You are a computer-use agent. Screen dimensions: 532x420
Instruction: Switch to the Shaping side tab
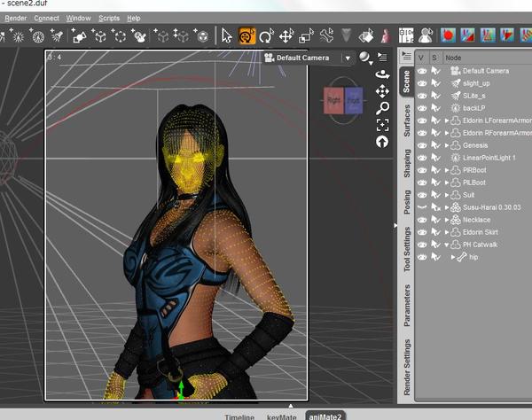tap(406, 163)
